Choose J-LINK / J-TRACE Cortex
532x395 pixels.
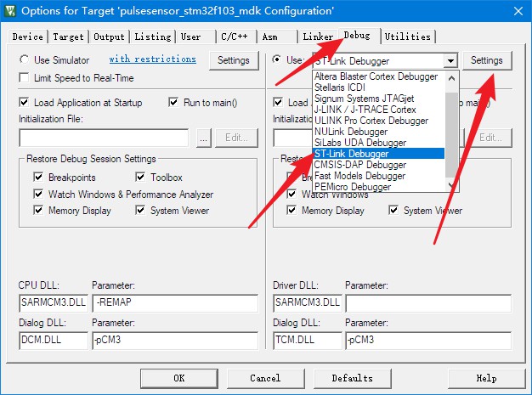378,110
